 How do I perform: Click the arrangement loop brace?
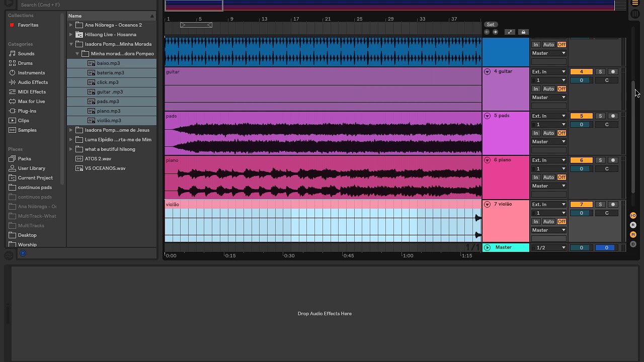196,25
